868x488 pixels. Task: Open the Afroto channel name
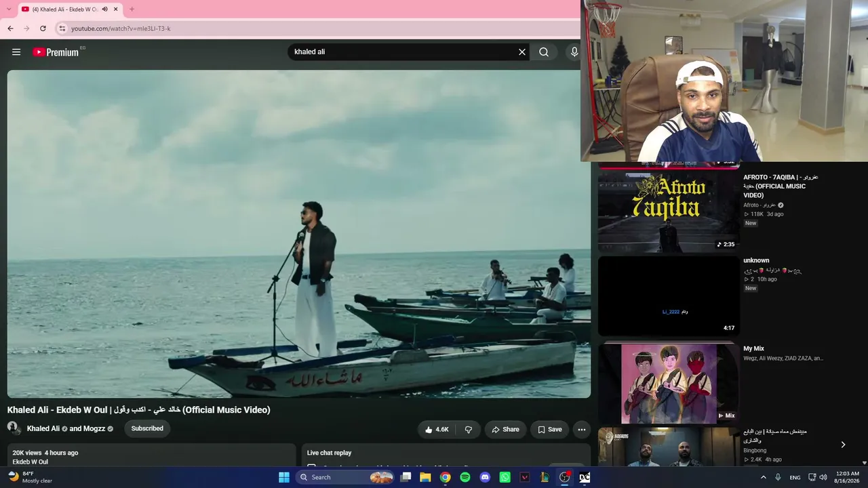tap(759, 205)
